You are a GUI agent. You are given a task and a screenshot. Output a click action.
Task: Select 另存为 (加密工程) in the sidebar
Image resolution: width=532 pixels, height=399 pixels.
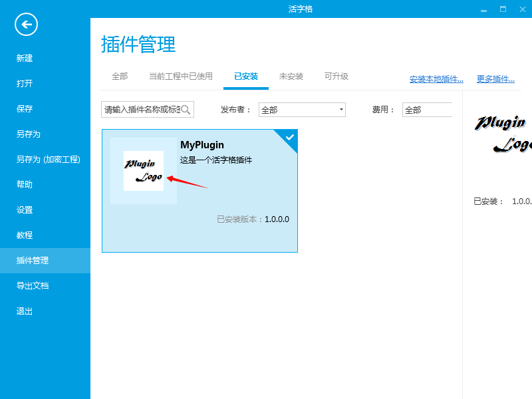click(x=49, y=160)
